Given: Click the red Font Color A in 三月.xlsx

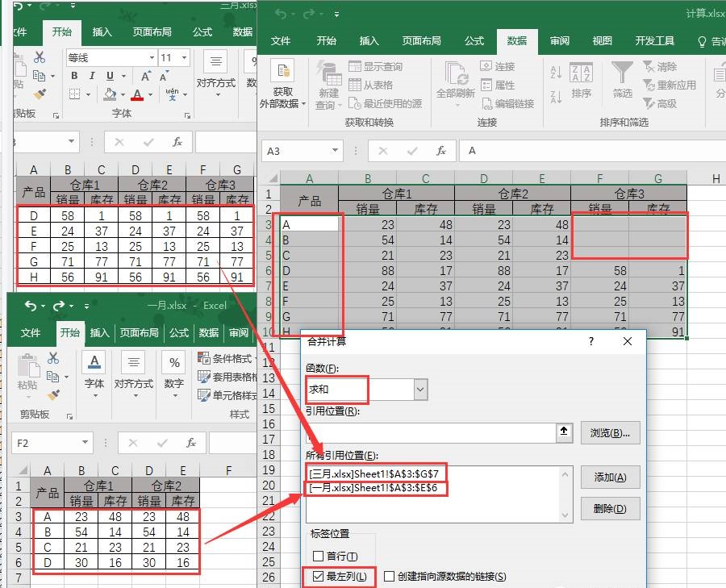Looking at the screenshot, I should [137, 94].
